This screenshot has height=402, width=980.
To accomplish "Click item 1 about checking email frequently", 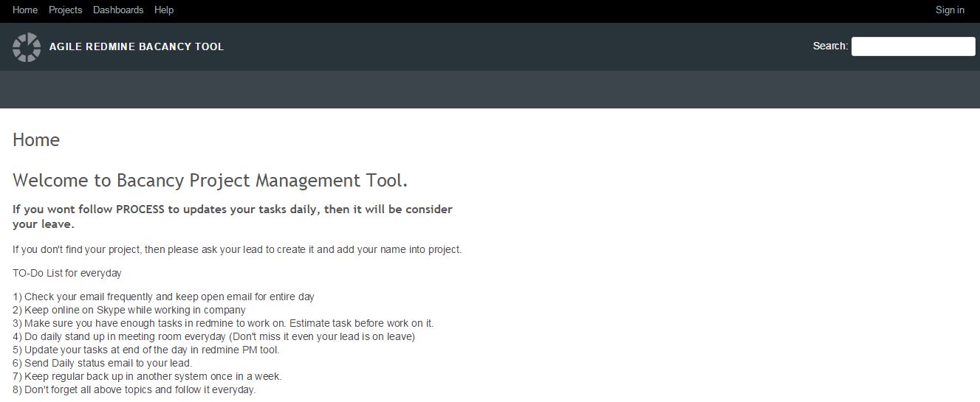I will 163,297.
